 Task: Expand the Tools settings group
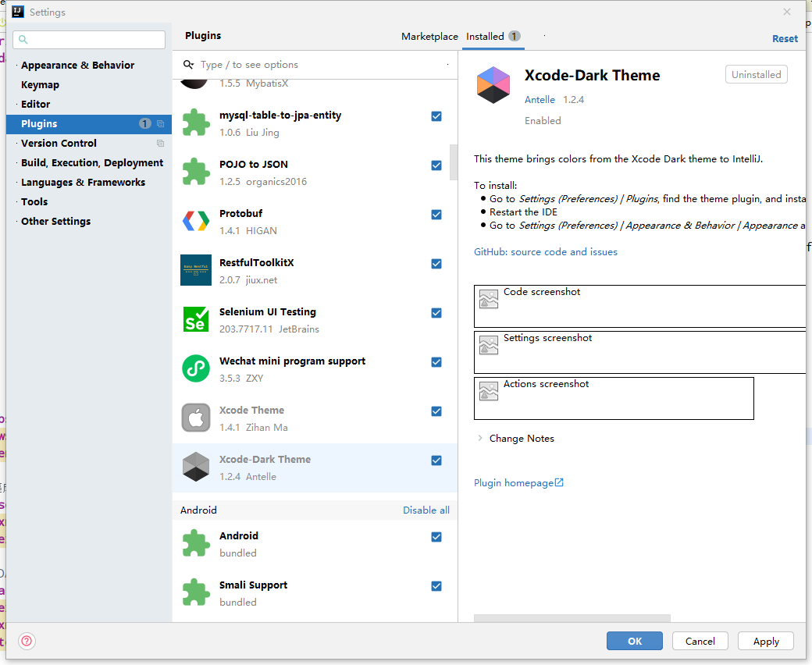(17, 202)
